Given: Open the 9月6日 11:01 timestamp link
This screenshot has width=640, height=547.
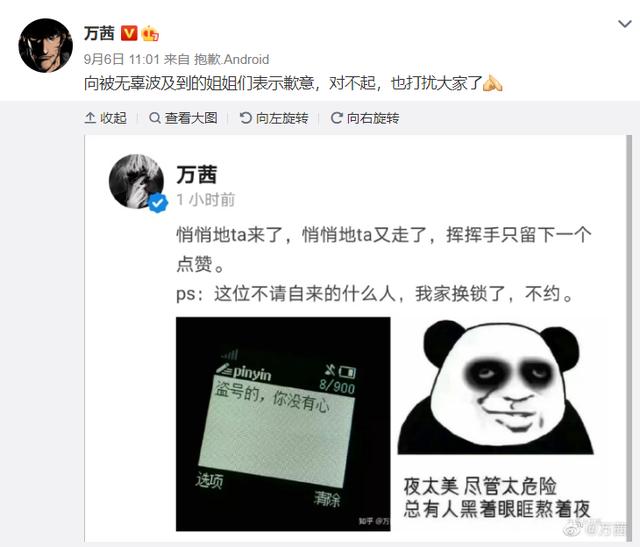Looking at the screenshot, I should (121, 60).
